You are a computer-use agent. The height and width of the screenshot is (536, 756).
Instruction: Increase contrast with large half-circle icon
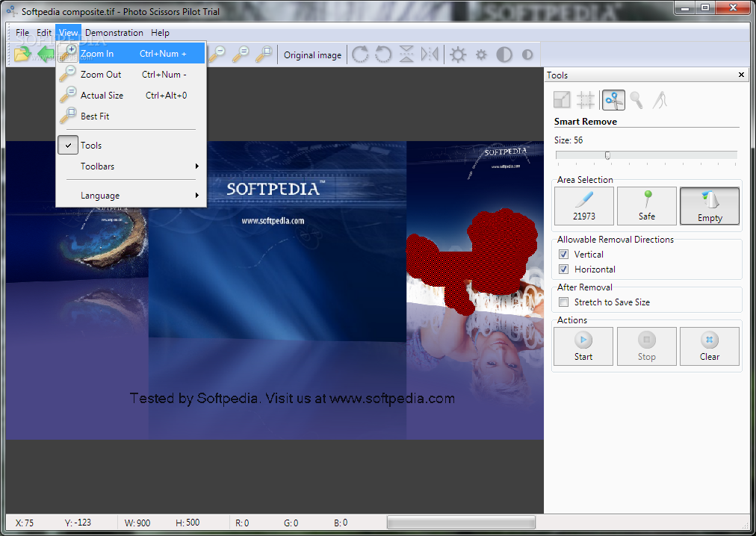tap(504, 54)
